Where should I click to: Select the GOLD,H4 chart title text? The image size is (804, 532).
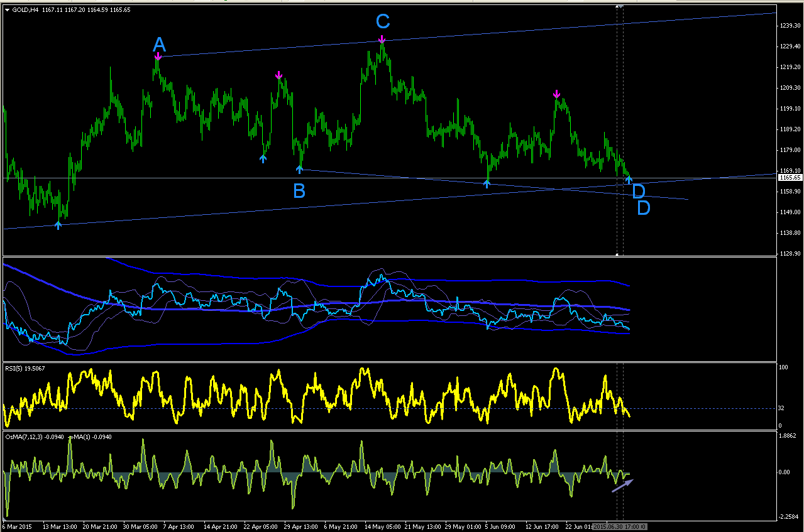click(x=25, y=9)
